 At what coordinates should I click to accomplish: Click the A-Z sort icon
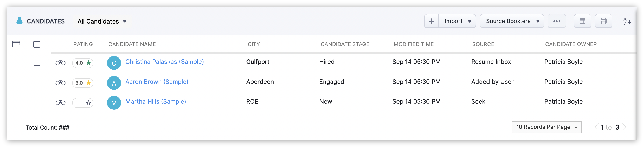coord(627,21)
